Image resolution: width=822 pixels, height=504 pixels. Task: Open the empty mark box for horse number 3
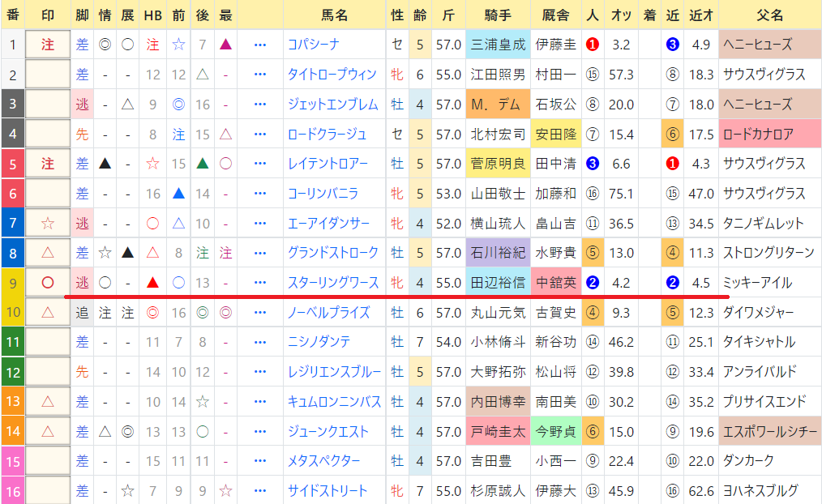(x=48, y=105)
